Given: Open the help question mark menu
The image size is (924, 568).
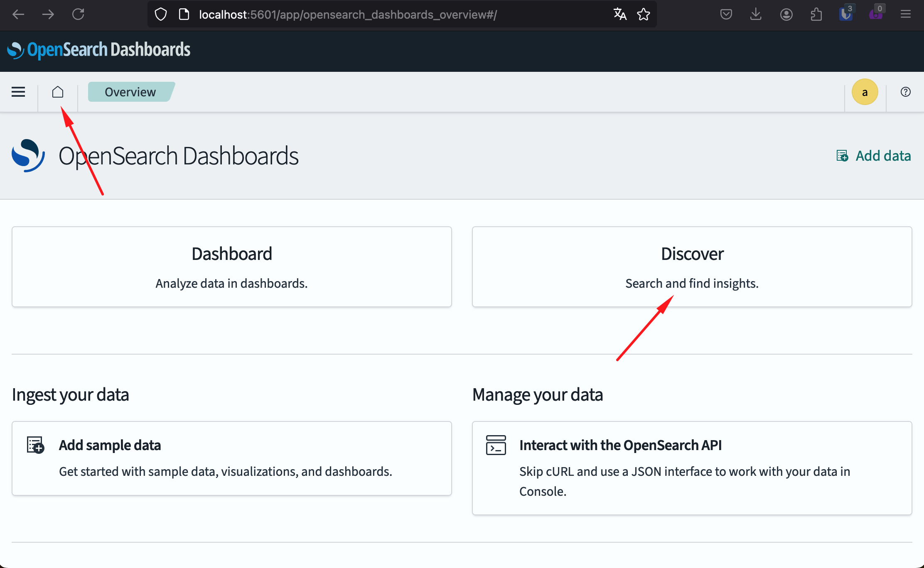Looking at the screenshot, I should (906, 92).
